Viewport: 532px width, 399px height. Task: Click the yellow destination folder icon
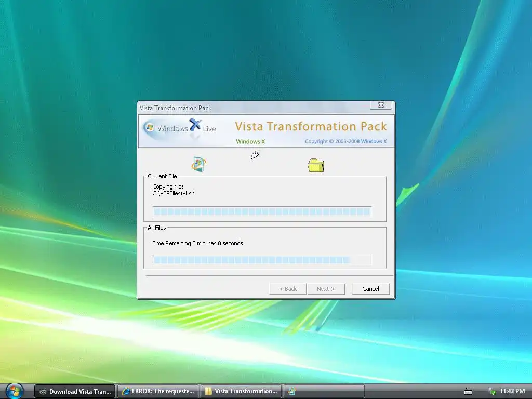(316, 166)
